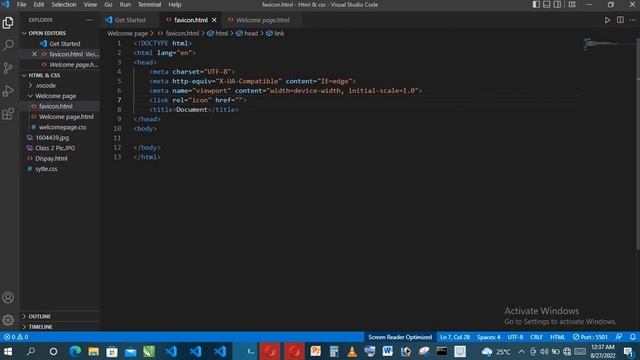Open the Extensions view

tap(8, 113)
